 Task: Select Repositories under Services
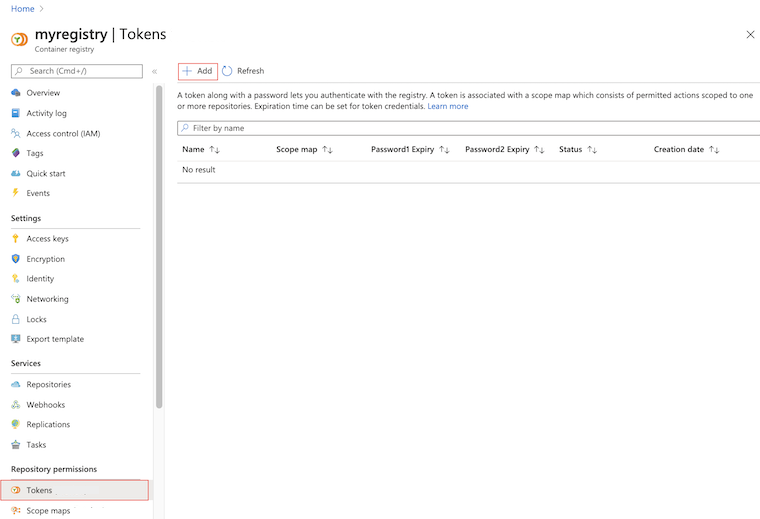[48, 384]
